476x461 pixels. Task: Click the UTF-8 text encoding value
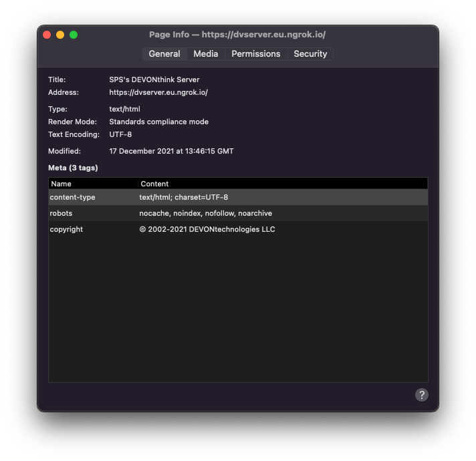tap(120, 134)
